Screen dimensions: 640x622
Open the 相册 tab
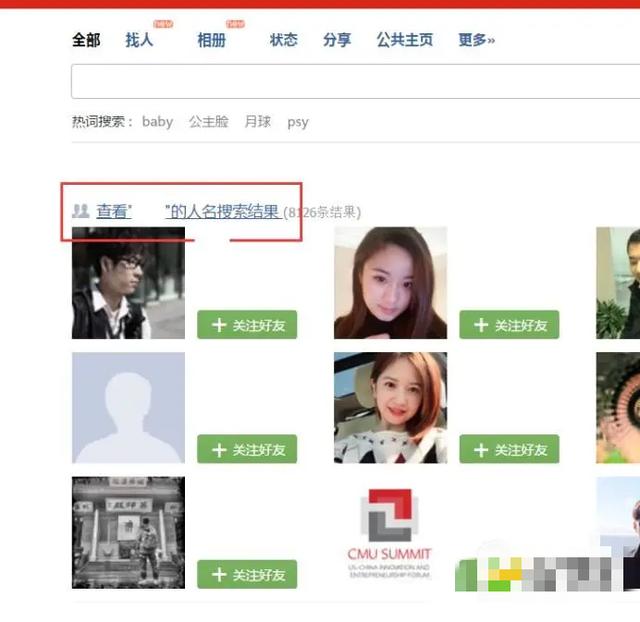(211, 40)
